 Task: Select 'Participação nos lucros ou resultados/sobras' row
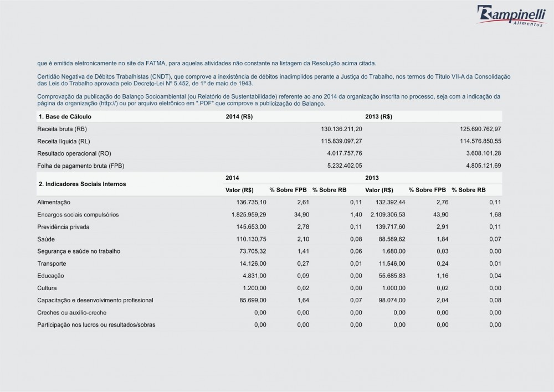tap(96, 324)
